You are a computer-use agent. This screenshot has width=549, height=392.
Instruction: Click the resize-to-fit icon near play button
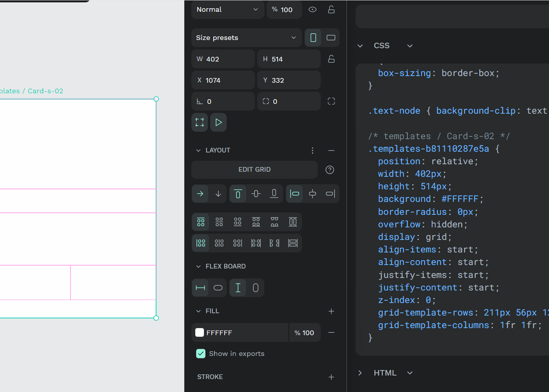(x=199, y=122)
